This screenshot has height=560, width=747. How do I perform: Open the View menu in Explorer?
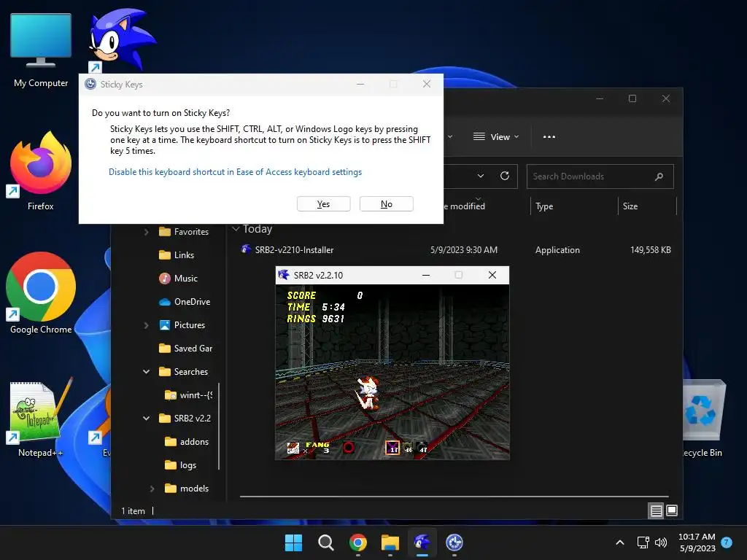[x=496, y=136]
